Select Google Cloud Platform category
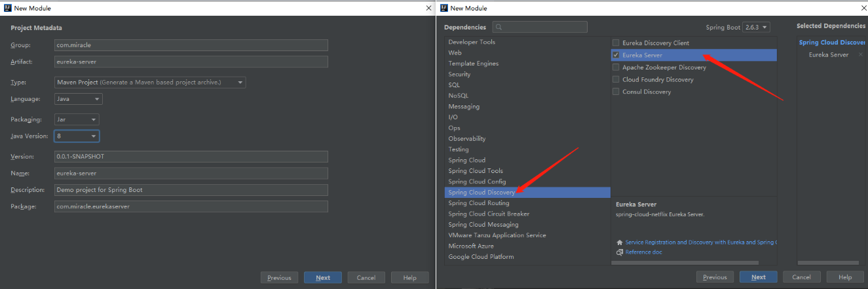The width and height of the screenshot is (868, 289). (481, 257)
